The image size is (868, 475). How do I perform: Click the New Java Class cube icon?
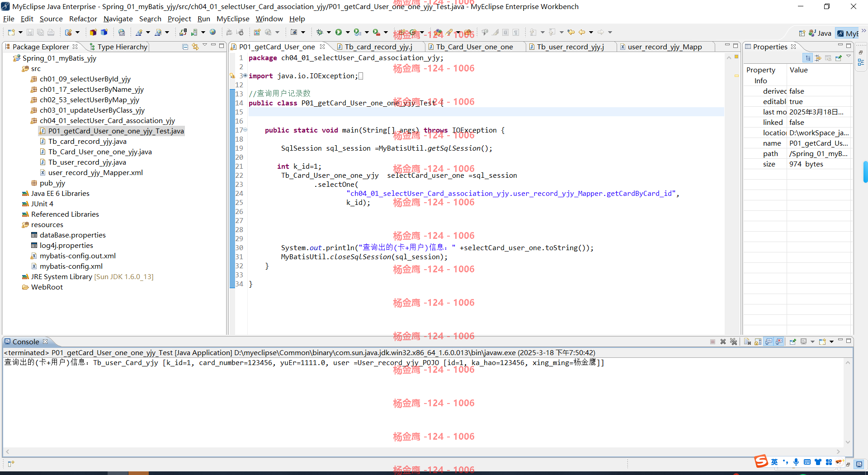104,32
